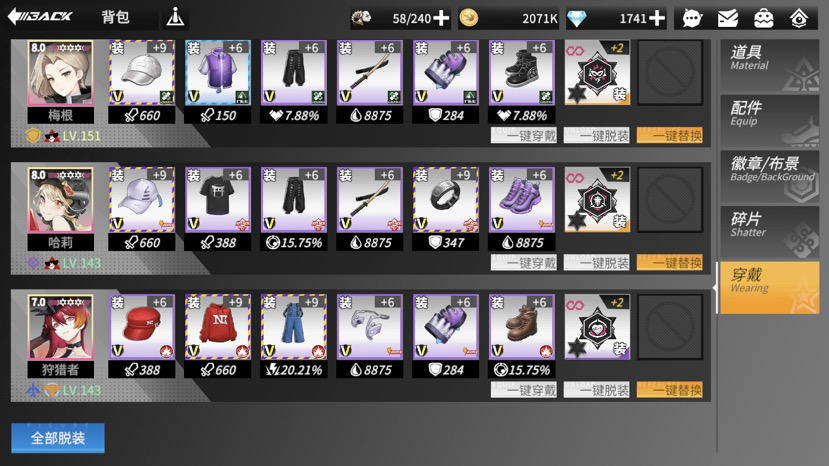Go back using the BACK arrow
The image size is (829, 466).
(x=41, y=17)
